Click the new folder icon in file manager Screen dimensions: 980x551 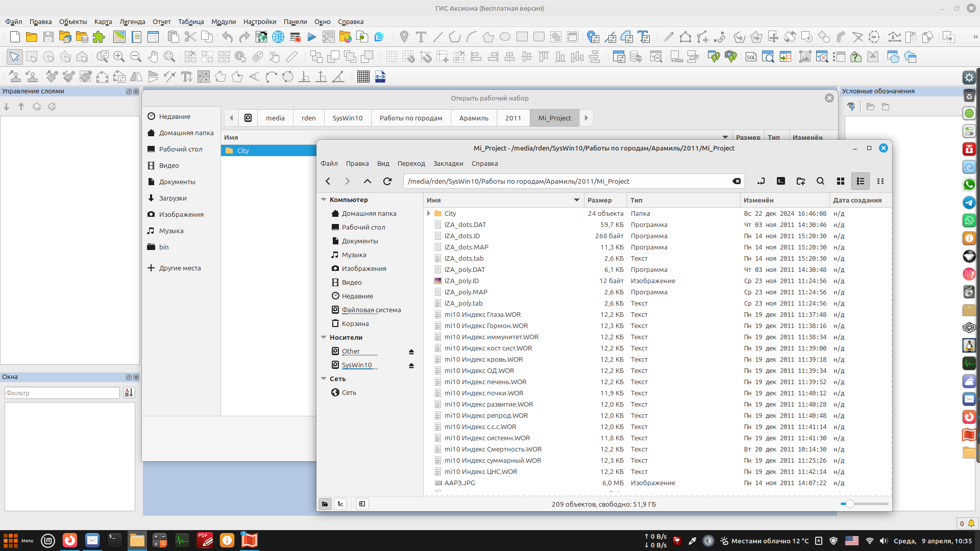click(800, 181)
